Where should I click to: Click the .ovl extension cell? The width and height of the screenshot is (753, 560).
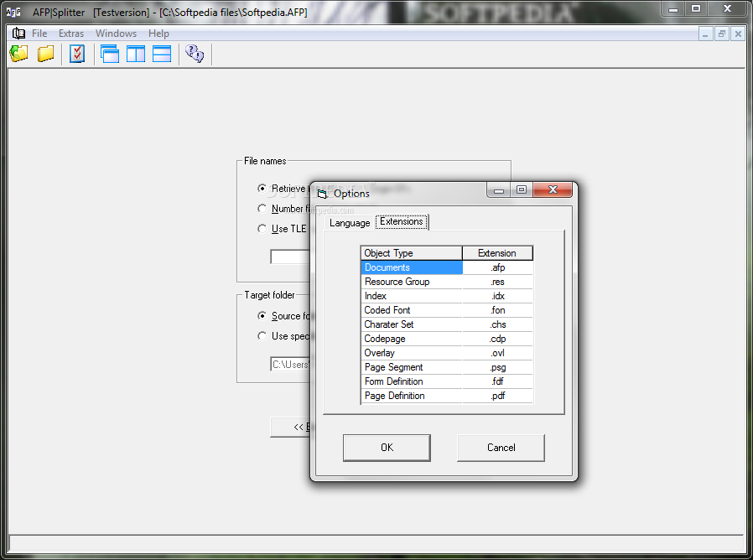point(498,353)
